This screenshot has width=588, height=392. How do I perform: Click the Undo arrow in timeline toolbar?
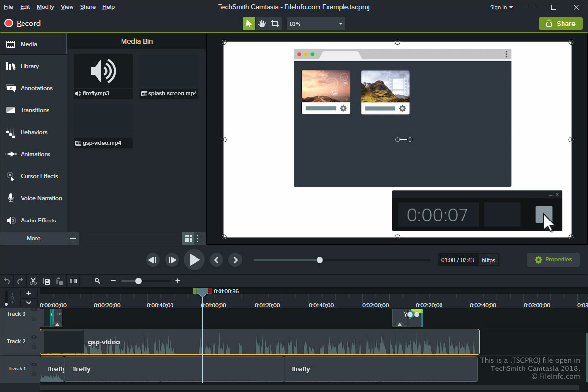7,281
